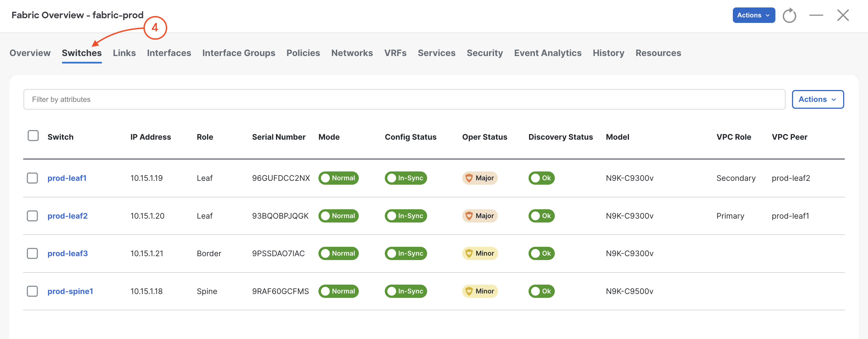Screen dimensions: 868x339
Task: Check the prod-leaf1 row checkbox
Action: [32, 178]
